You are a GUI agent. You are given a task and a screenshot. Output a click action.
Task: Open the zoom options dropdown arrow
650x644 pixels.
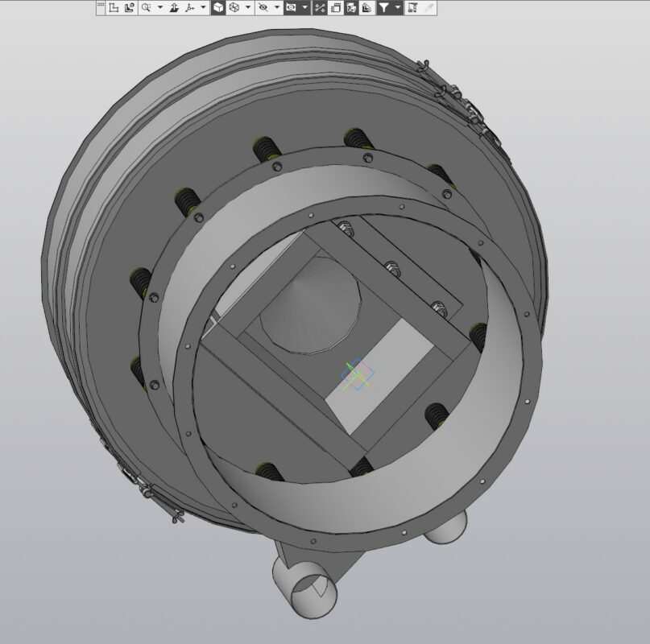(159, 7)
